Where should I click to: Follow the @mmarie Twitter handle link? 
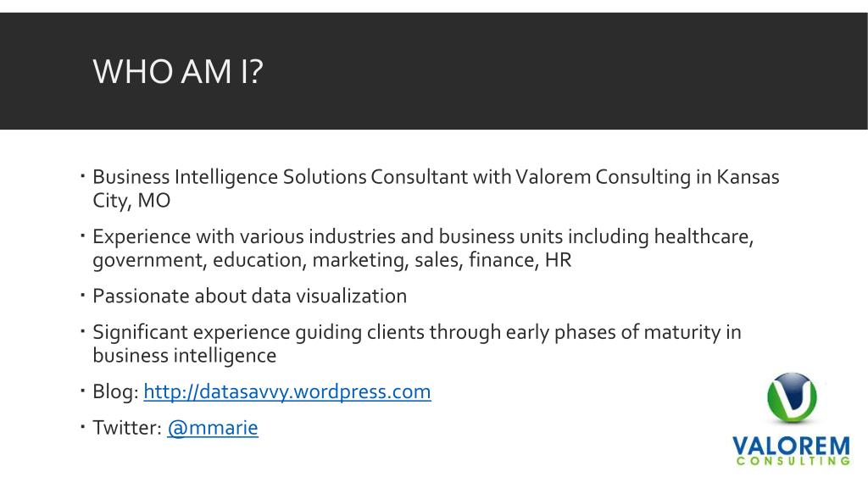[213, 428]
